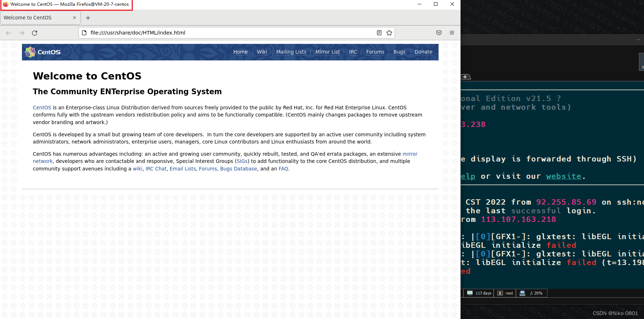Follow the FAQ link
Screen dimensions: 644x319
tap(283, 169)
